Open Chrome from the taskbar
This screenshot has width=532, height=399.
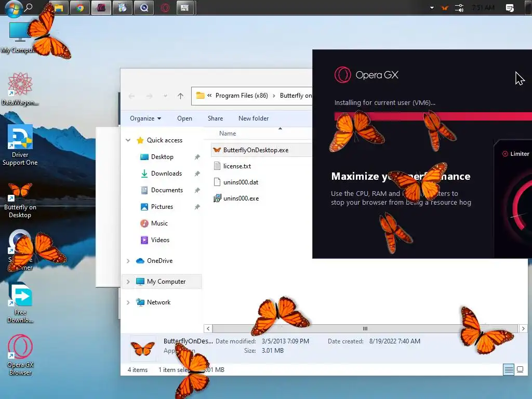pos(80,7)
